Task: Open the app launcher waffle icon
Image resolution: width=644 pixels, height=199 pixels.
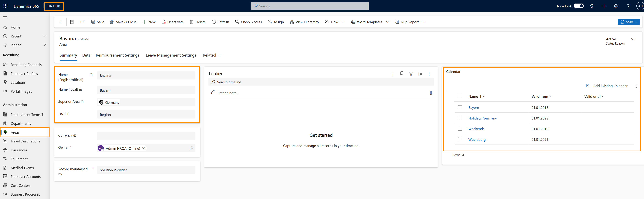Action: 6,6
